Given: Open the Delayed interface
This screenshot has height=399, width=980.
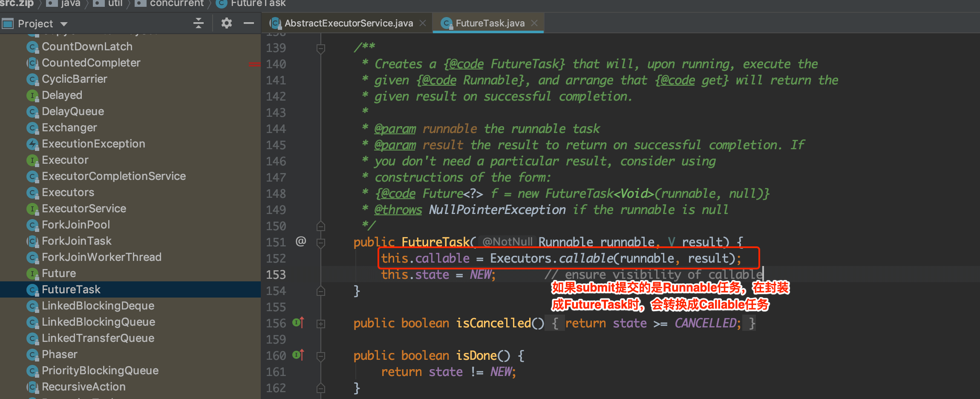Looking at the screenshot, I should 62,95.
